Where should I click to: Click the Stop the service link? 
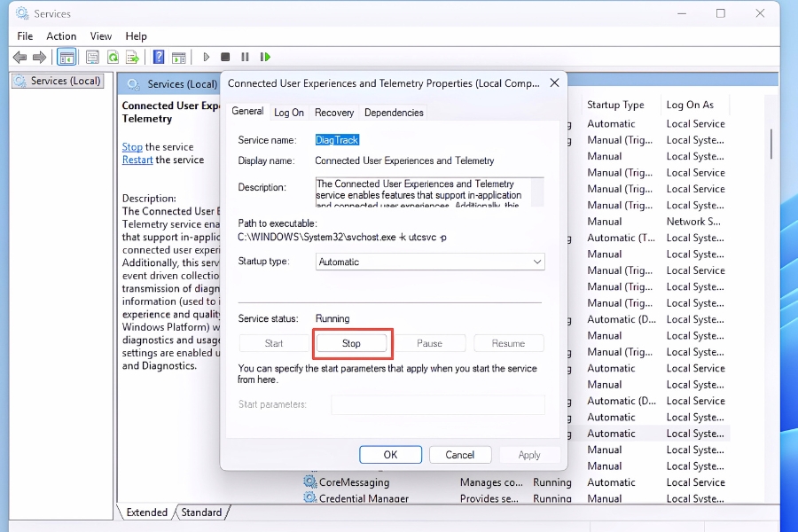[x=132, y=146]
